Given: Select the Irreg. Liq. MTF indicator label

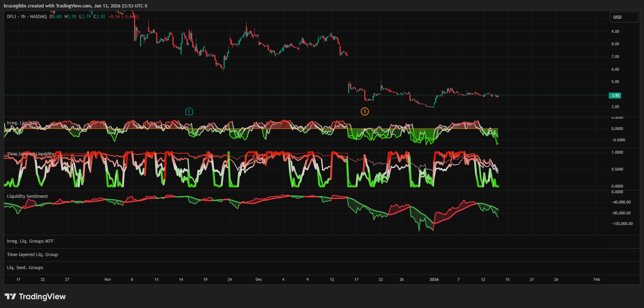Looking at the screenshot, I should click(x=22, y=123).
